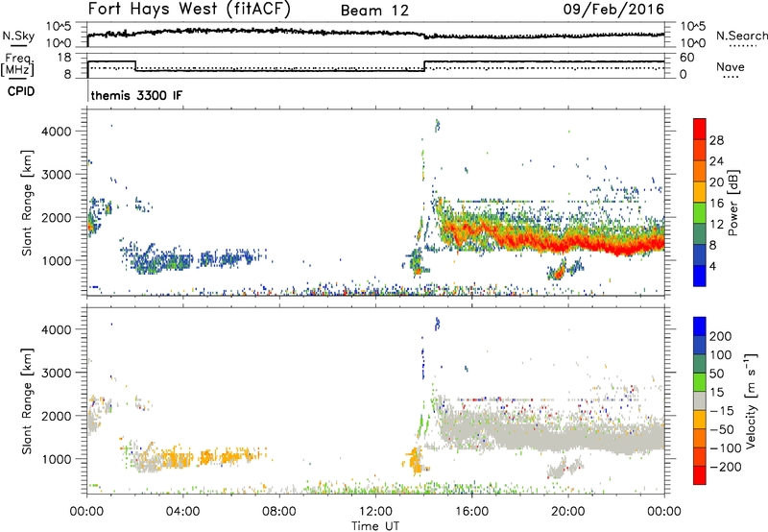
Task: Select the '60' Nave axis tick label
Action: [x=686, y=58]
